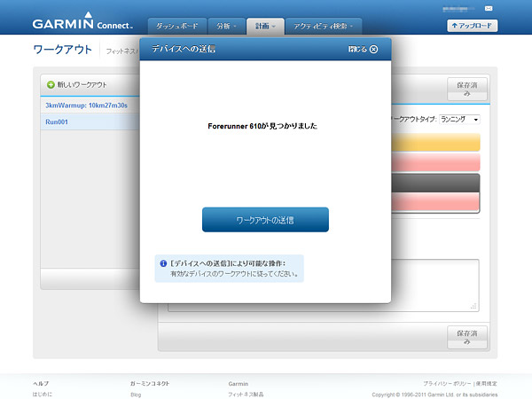The width and height of the screenshot is (532, 399).
Task: Click the Garmin Connect logo
Action: click(x=82, y=21)
